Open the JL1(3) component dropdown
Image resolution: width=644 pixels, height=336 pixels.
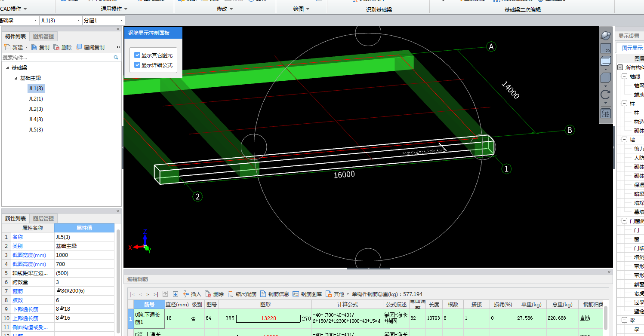click(x=78, y=20)
